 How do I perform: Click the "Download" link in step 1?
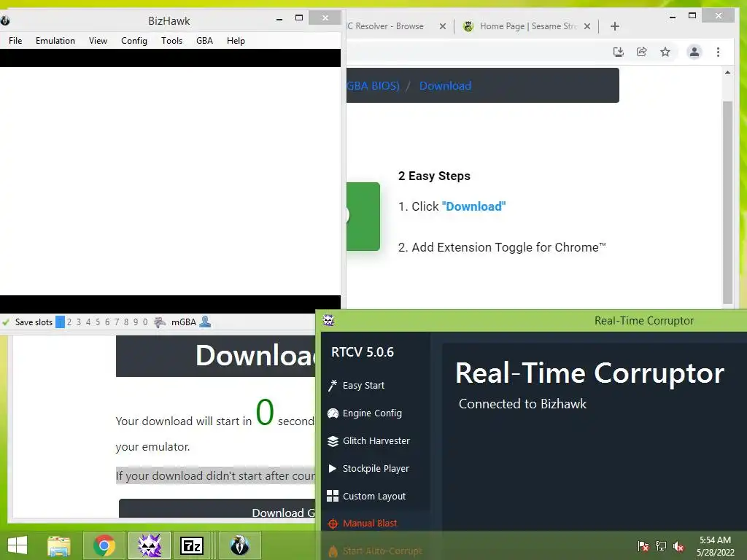473,206
